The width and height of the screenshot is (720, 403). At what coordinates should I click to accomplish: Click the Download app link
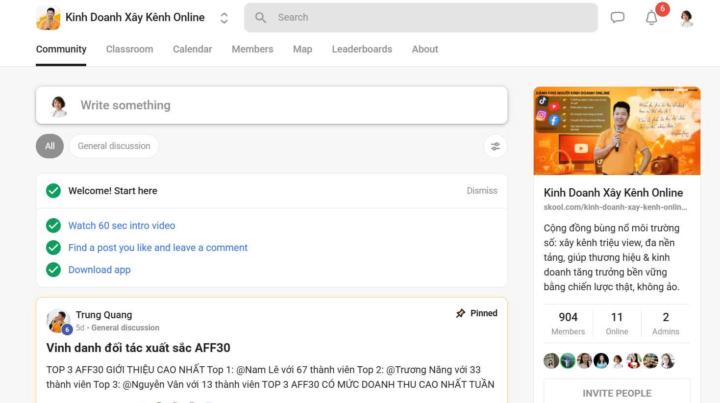coord(99,269)
